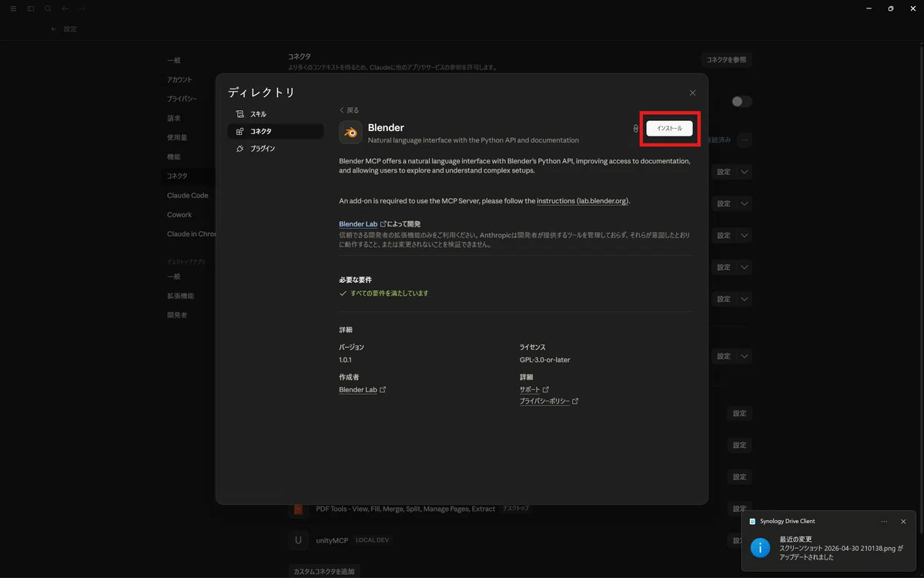Click the デスクトップ badge beside PDF Tools
924x578 pixels.
pyautogui.click(x=515, y=509)
